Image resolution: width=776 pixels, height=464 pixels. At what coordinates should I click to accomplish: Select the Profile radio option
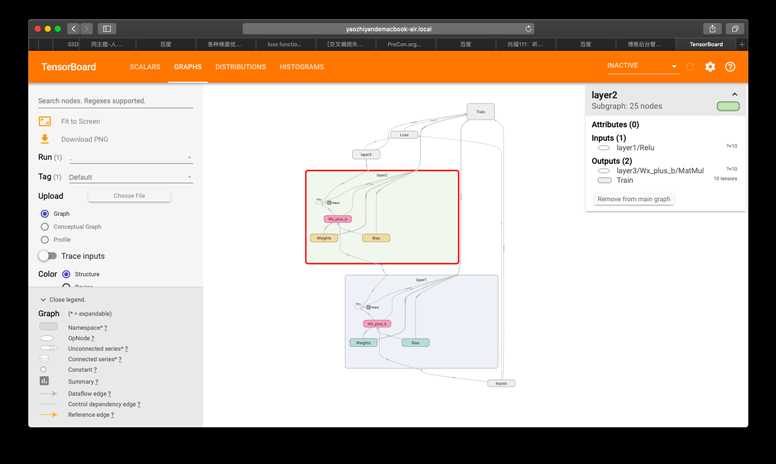pyautogui.click(x=45, y=239)
